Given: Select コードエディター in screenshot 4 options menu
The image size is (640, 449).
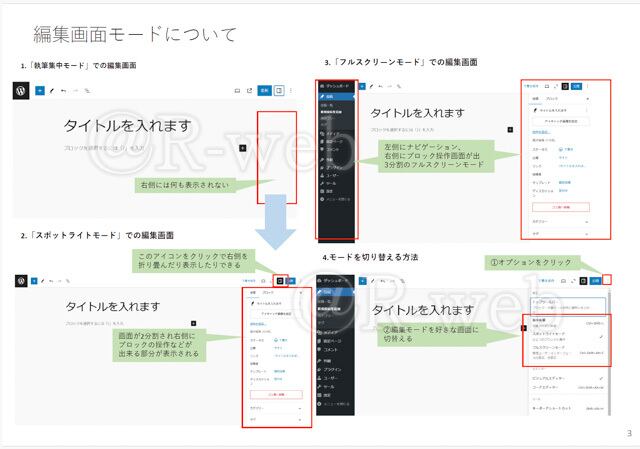Looking at the screenshot, I should [568, 387].
